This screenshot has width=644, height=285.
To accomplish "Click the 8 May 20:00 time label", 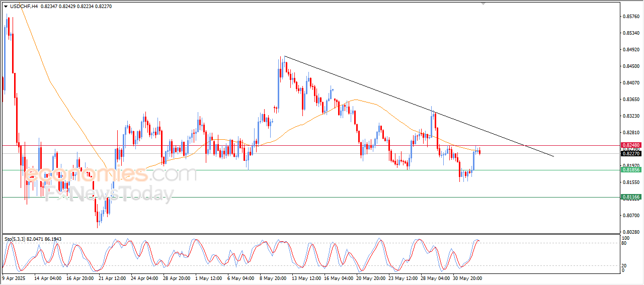I will pos(273,277).
